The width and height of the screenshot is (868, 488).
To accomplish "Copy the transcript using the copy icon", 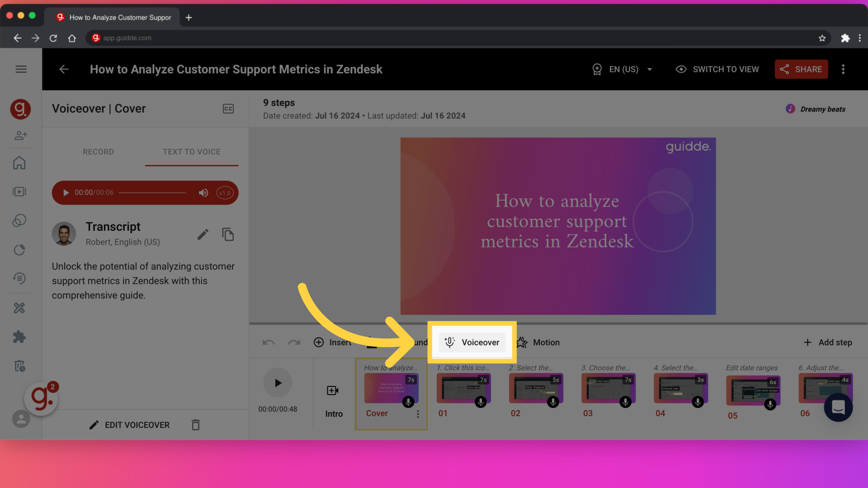I will click(228, 234).
